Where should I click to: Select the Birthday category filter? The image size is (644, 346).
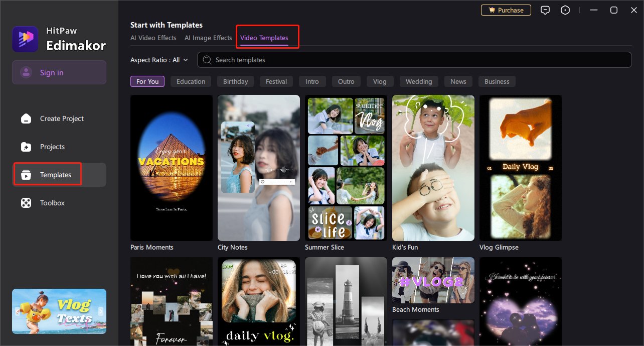click(x=235, y=82)
